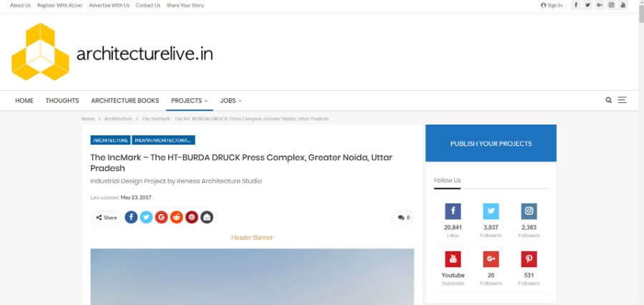Viewport: 644px width, 305px height.
Task: Click the Header Banner link
Action: pyautogui.click(x=252, y=238)
